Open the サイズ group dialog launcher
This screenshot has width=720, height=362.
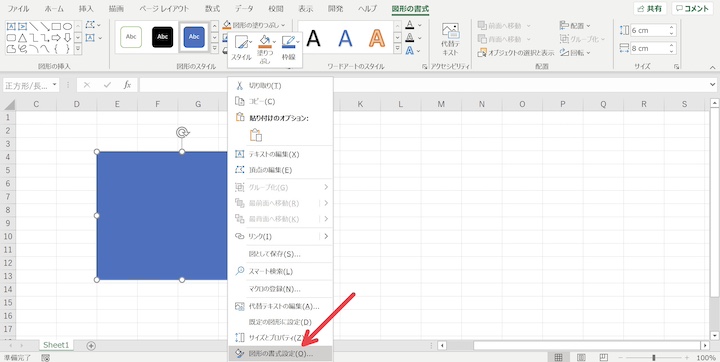[x=676, y=67]
